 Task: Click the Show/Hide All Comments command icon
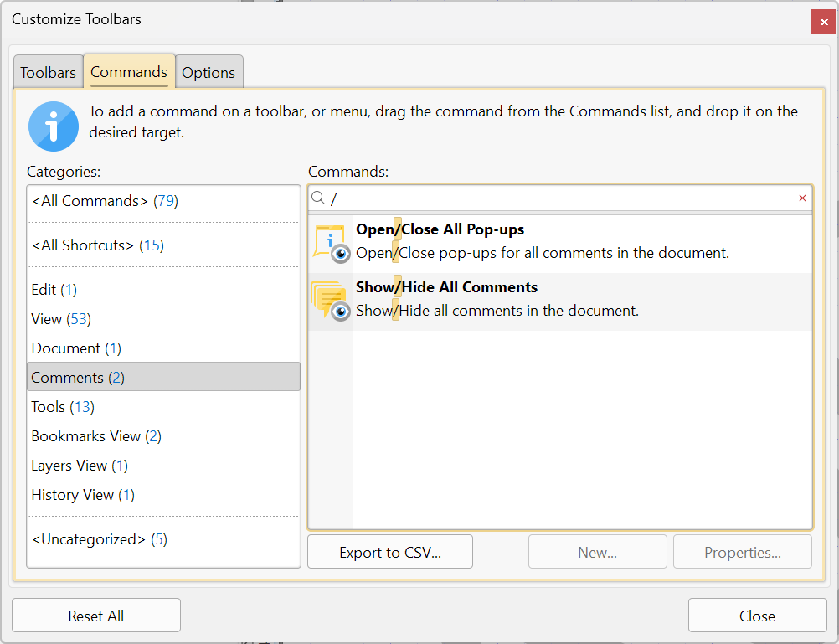click(330, 298)
